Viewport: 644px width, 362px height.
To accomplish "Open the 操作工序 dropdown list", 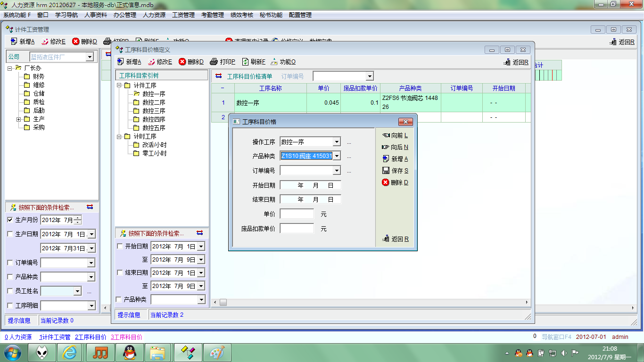I will click(337, 142).
